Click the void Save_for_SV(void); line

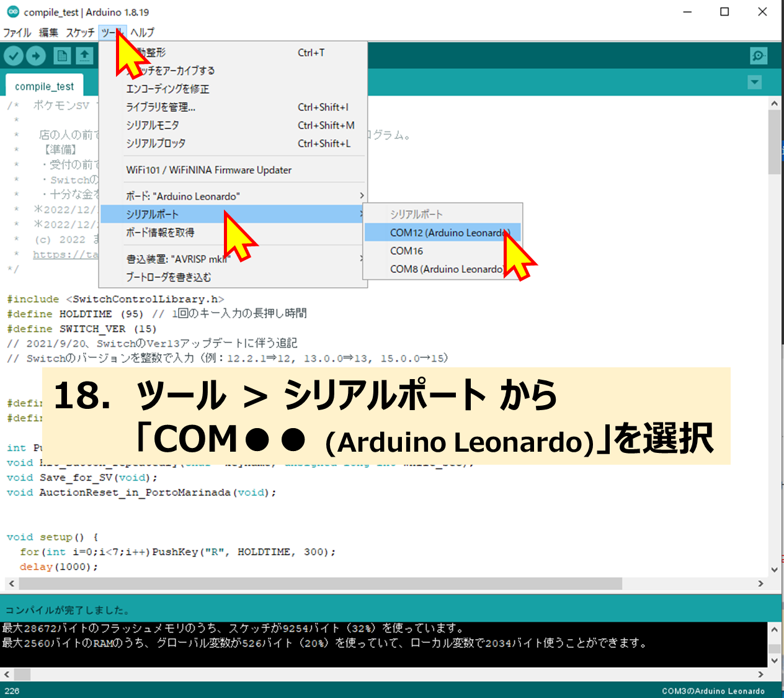(82, 478)
